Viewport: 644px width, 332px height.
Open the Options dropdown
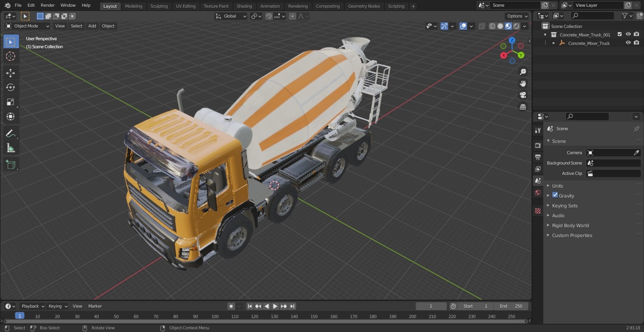tap(517, 16)
